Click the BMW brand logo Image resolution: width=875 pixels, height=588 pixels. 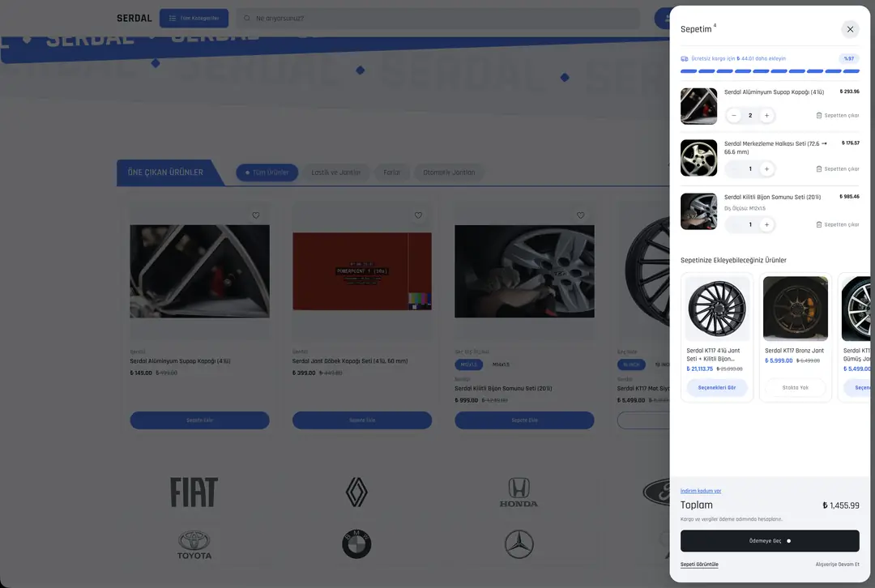click(x=356, y=544)
